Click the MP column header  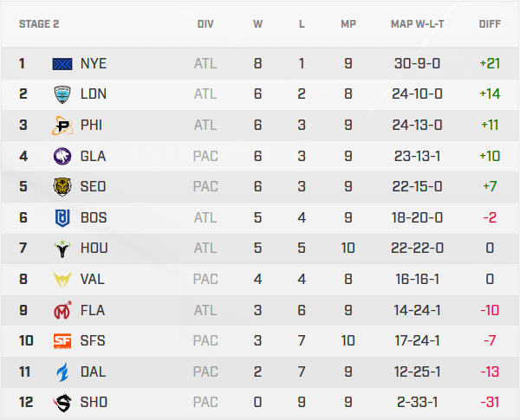(348, 23)
